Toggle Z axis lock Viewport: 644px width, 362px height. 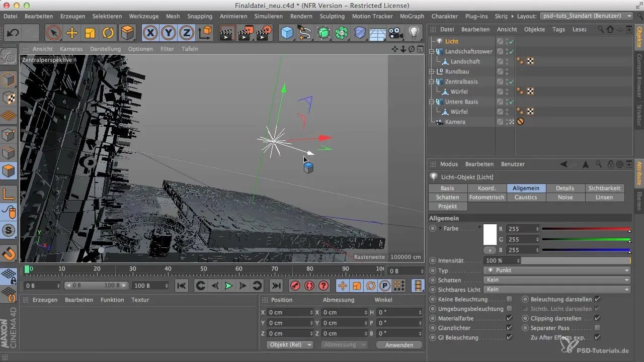[187, 33]
